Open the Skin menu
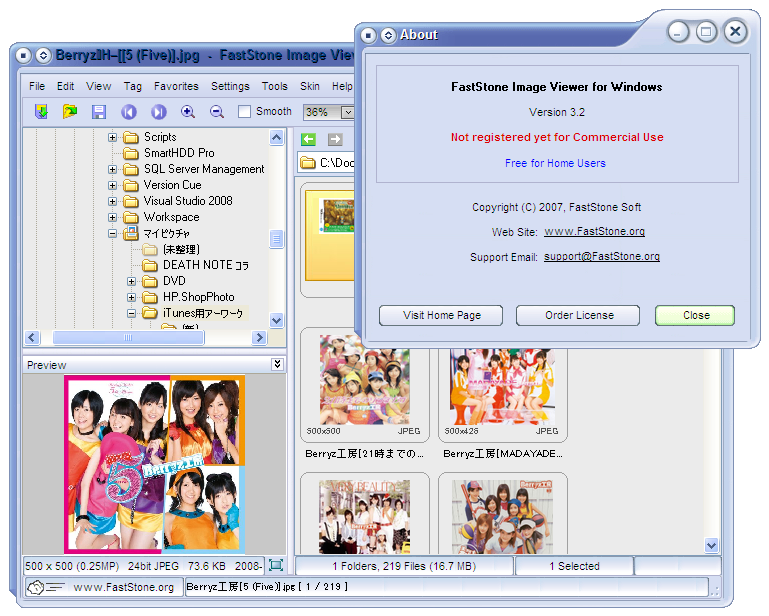769x616 pixels. tap(309, 86)
